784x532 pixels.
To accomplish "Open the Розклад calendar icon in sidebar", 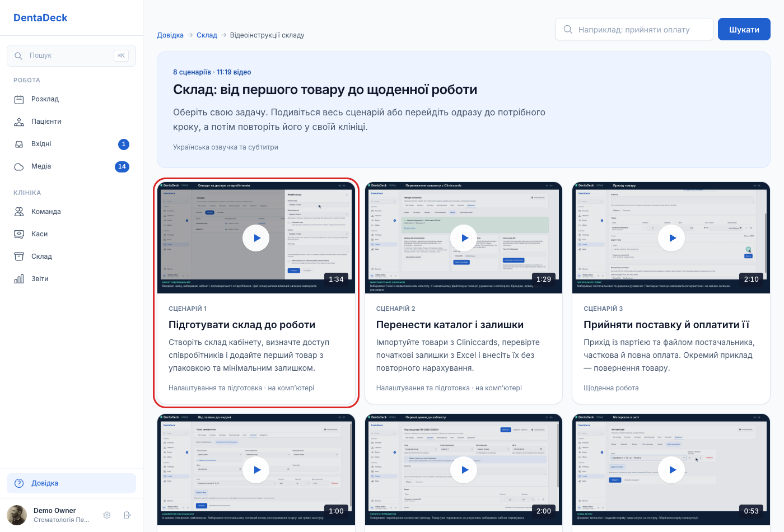I will coord(19,100).
